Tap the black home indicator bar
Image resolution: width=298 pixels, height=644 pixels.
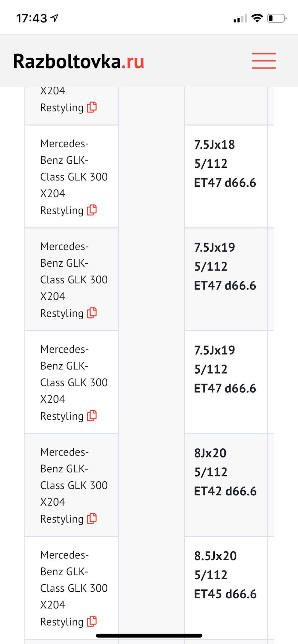pos(149,636)
